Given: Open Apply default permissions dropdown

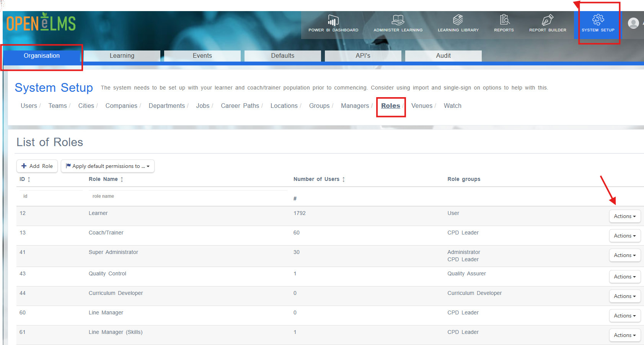Looking at the screenshot, I should click(108, 166).
